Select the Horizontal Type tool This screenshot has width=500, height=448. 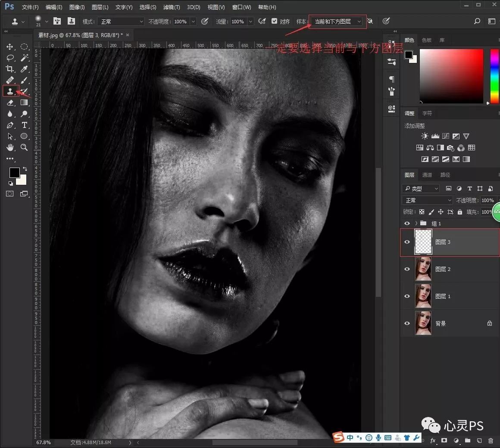[x=24, y=125]
